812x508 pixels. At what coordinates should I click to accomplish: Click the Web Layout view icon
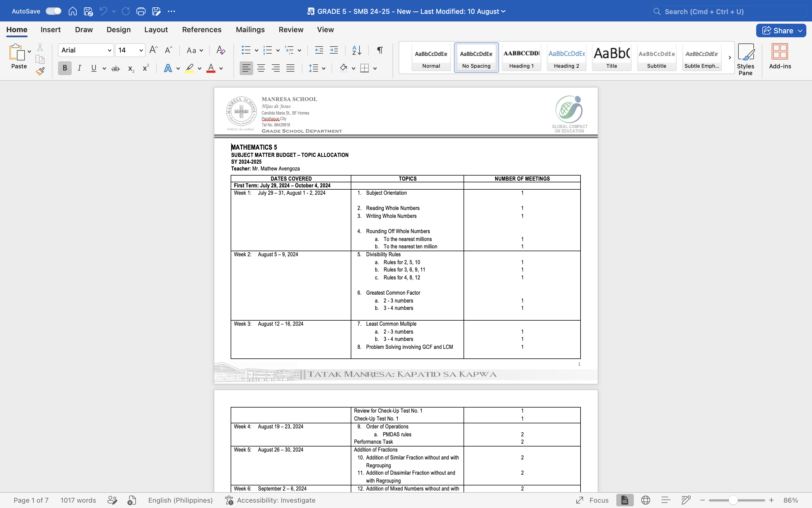645,500
